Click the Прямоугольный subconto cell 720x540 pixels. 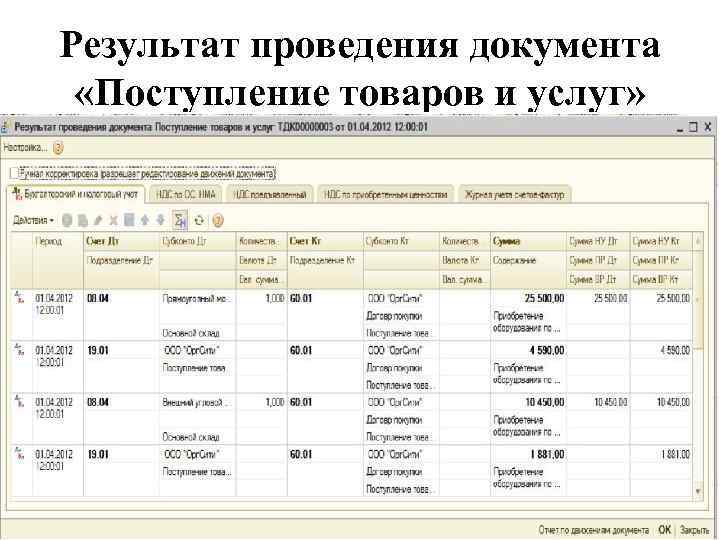click(x=197, y=299)
